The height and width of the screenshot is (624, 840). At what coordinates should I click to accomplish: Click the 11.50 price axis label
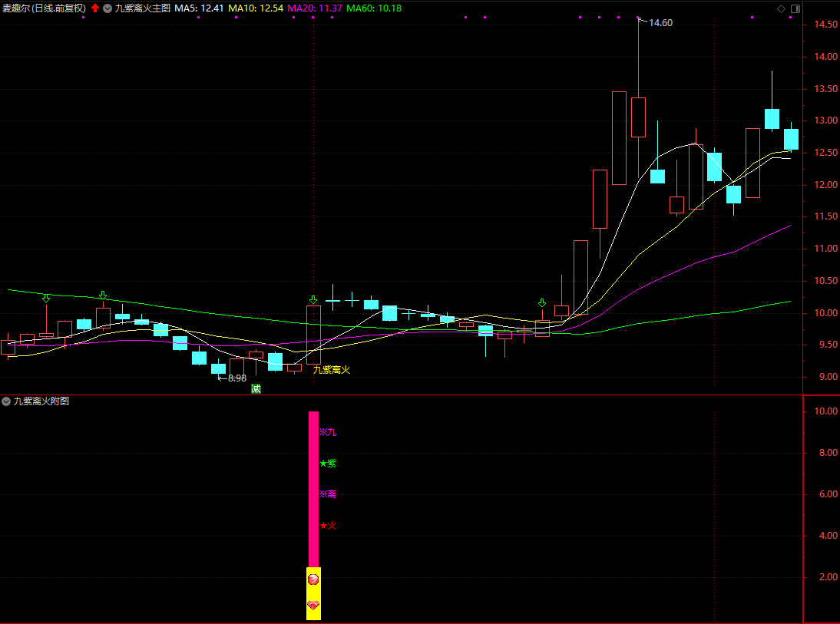(825, 216)
